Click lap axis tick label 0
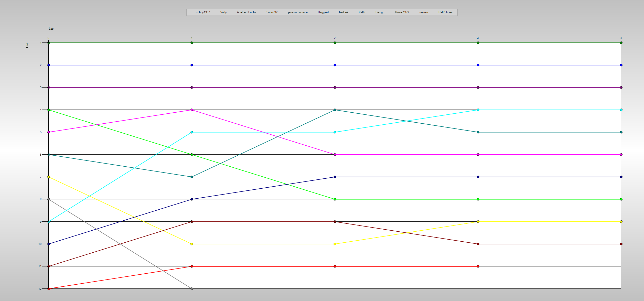644x301 pixels. point(48,38)
